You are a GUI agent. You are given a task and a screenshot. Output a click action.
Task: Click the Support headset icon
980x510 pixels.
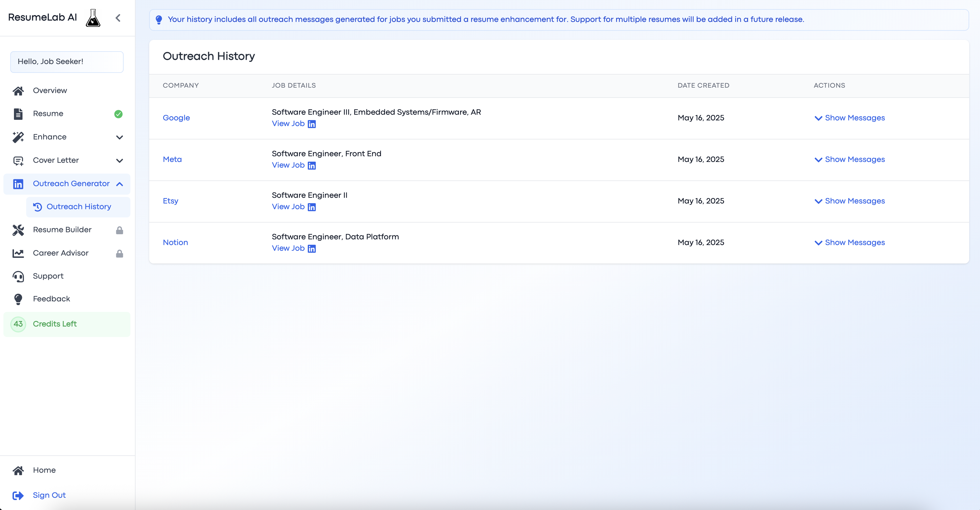click(18, 277)
